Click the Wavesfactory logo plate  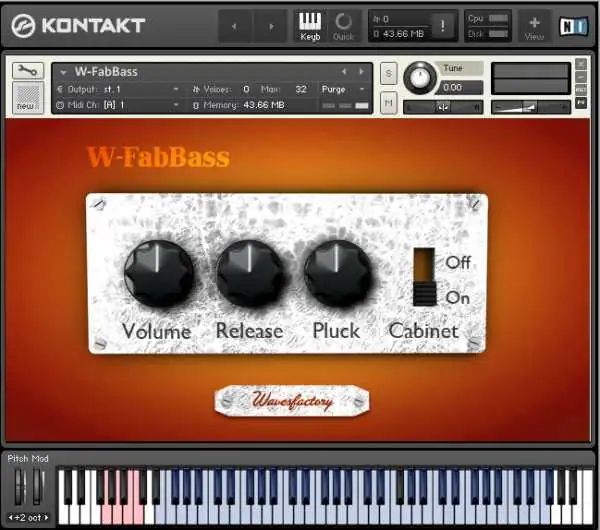click(292, 401)
